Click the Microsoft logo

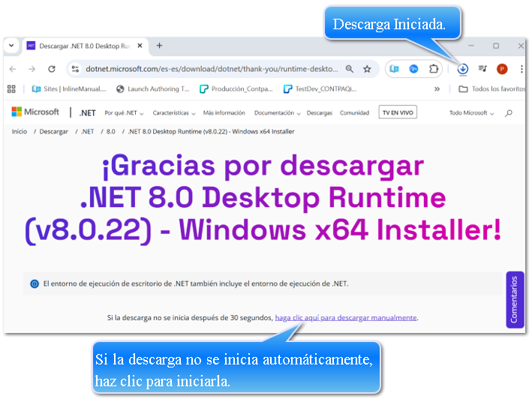[35, 112]
